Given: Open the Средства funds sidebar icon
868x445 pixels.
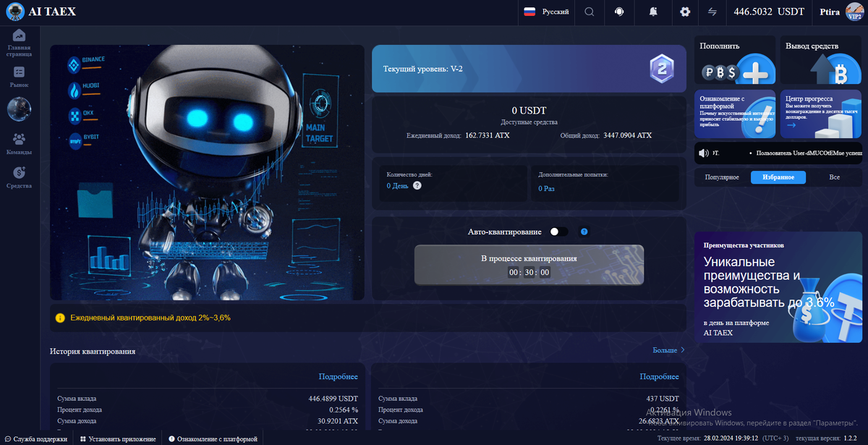Looking at the screenshot, I should (19, 173).
